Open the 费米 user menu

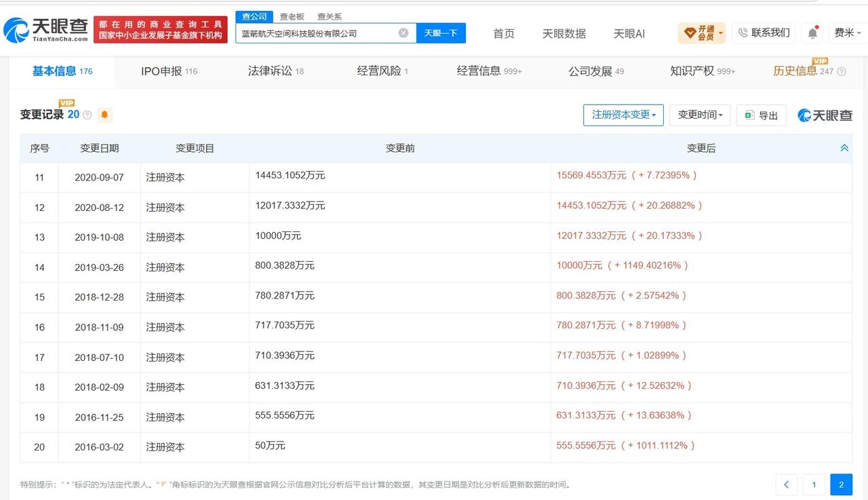point(847,33)
